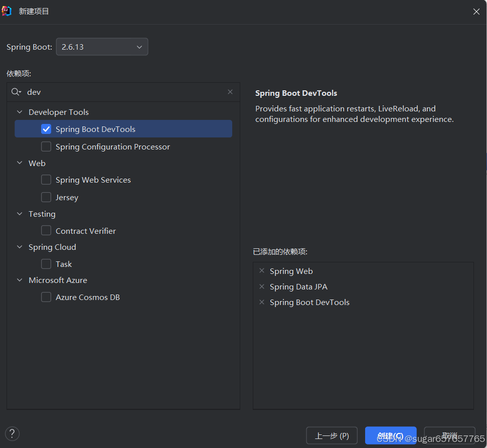Viewport: 487px width, 448px height.
Task: Select the Contract Verifier row text
Action: 86,231
